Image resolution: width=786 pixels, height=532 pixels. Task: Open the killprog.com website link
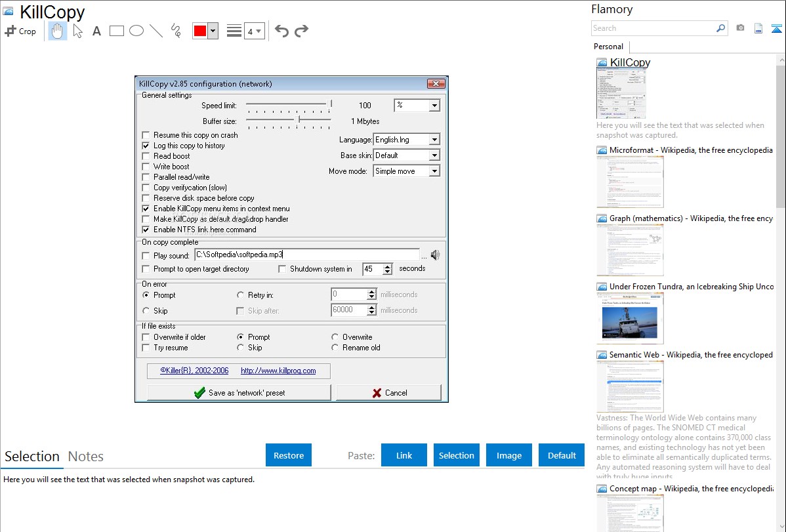point(278,371)
